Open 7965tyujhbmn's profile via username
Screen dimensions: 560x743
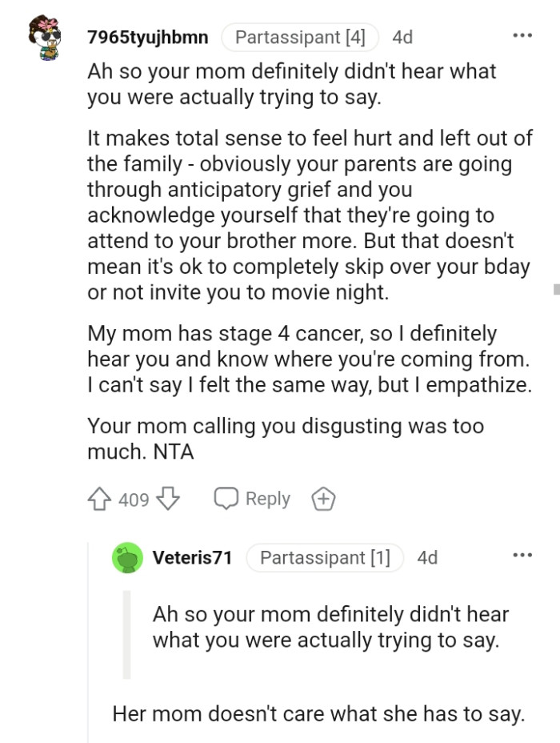(x=149, y=37)
